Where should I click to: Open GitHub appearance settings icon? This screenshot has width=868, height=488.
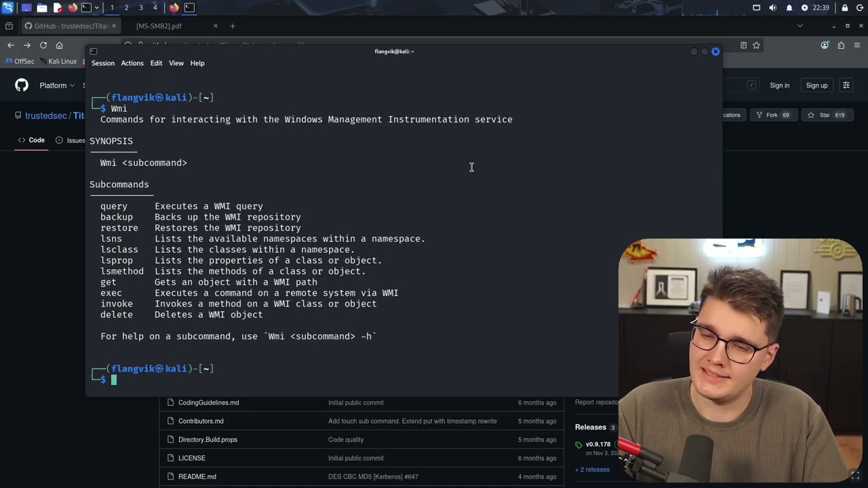tap(846, 85)
